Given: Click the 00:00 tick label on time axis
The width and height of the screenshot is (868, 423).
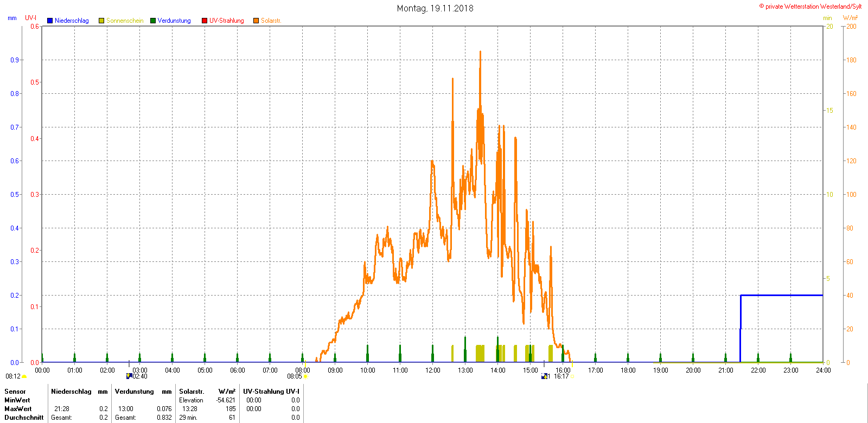Looking at the screenshot, I should point(42,370).
